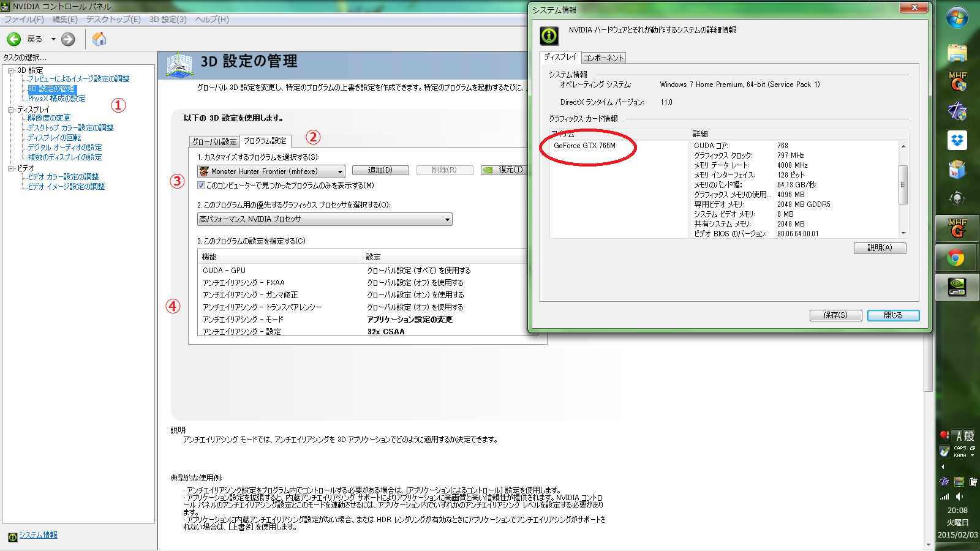Click the volume speaker tray icon
The height and width of the screenshot is (551, 980).
[959, 497]
